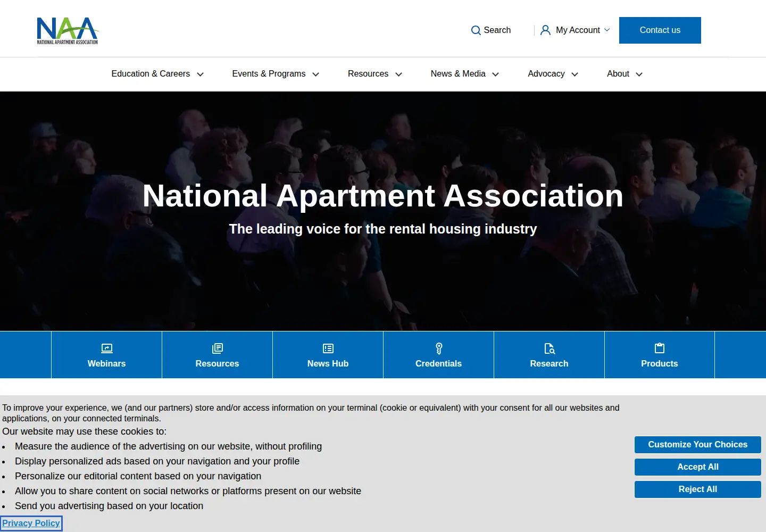Open the blue Resources tile label
766x532 pixels.
[x=218, y=364]
